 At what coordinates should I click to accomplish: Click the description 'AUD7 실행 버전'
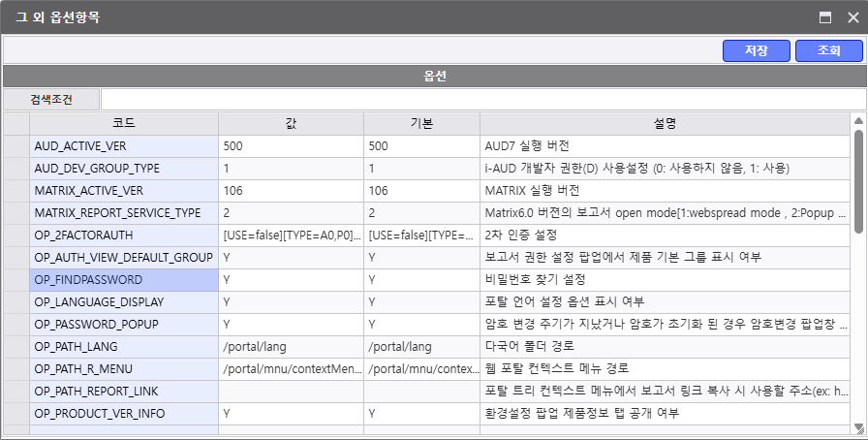[527, 146]
